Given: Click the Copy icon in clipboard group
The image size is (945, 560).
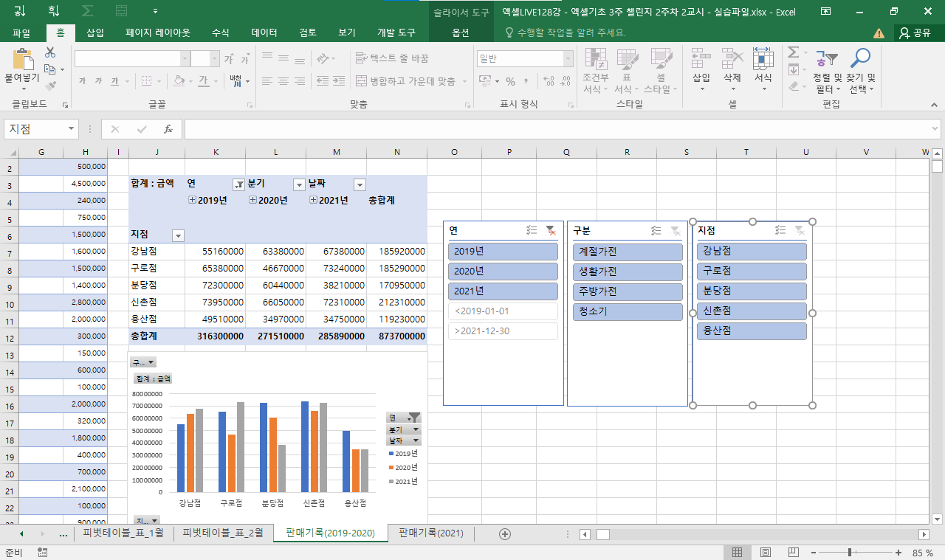Looking at the screenshot, I should point(50,69).
